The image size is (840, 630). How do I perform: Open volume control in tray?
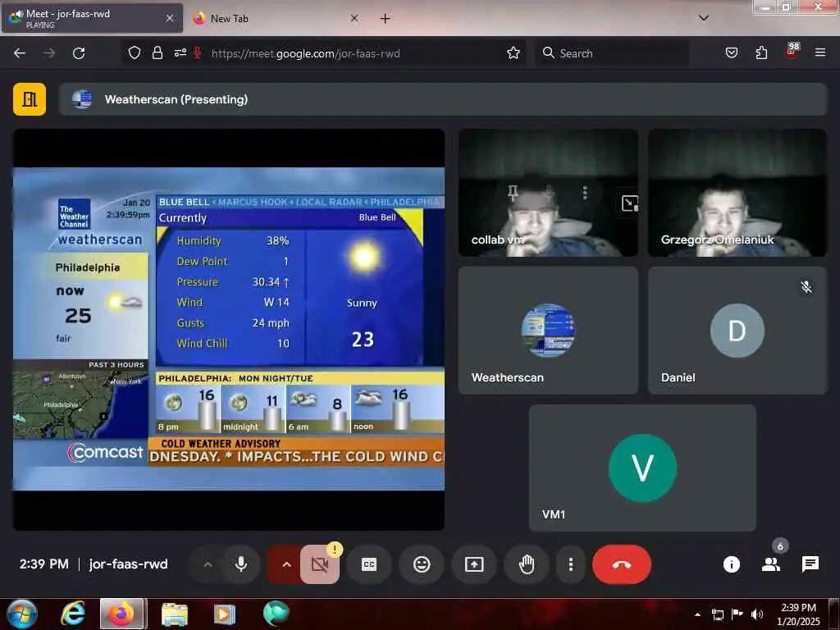pos(757,614)
